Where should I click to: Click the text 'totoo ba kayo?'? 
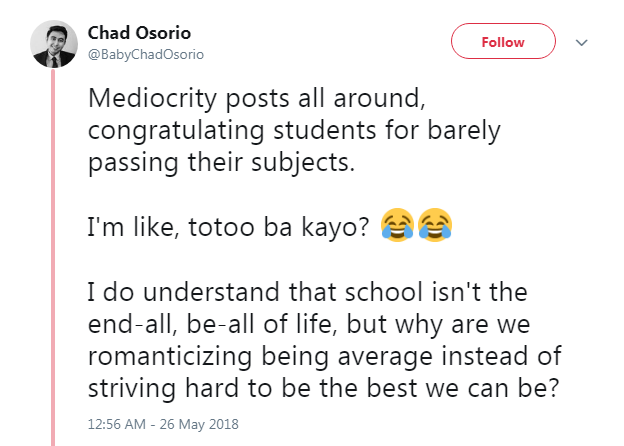point(279,228)
